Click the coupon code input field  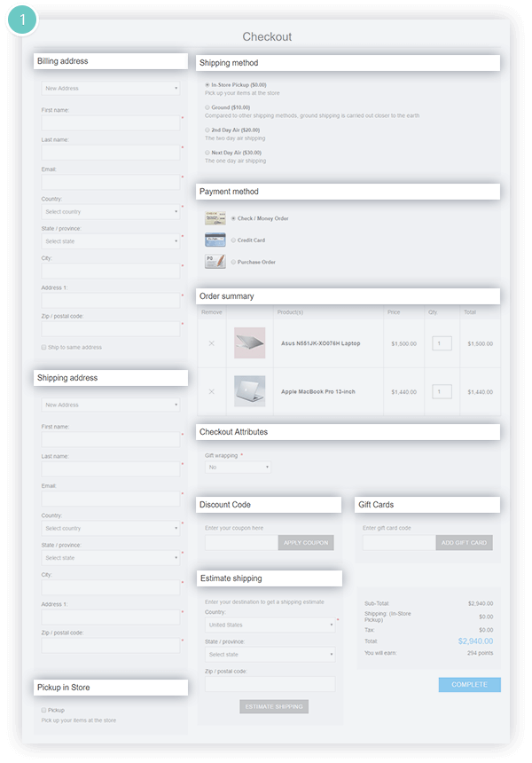coord(242,543)
